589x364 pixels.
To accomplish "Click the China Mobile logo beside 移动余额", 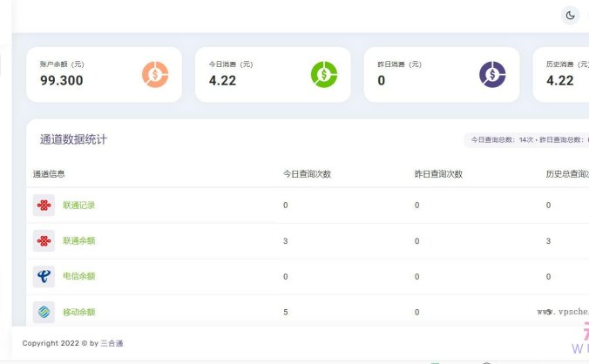I will 44,313.
